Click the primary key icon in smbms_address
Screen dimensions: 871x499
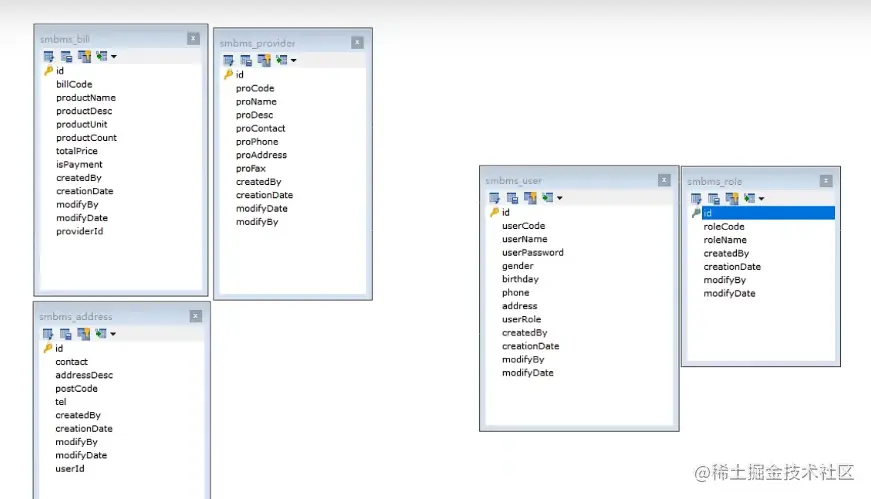pyautogui.click(x=48, y=348)
